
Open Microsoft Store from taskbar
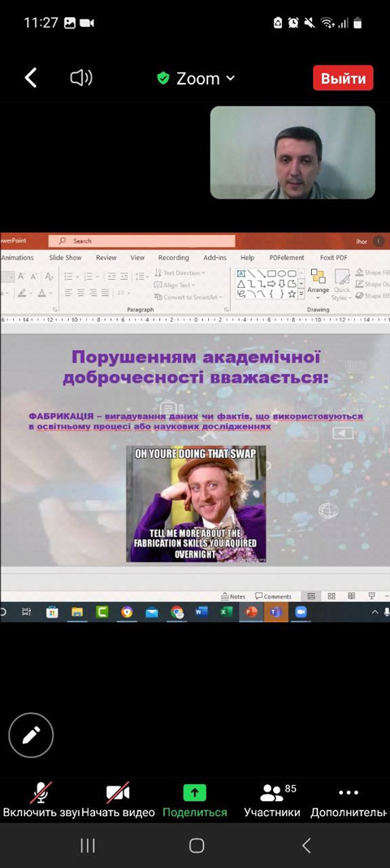52,612
